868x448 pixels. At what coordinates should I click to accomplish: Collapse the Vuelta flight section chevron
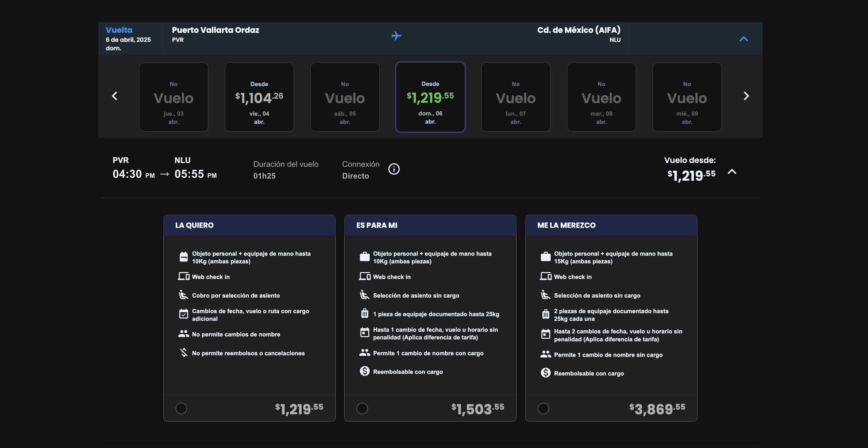743,39
